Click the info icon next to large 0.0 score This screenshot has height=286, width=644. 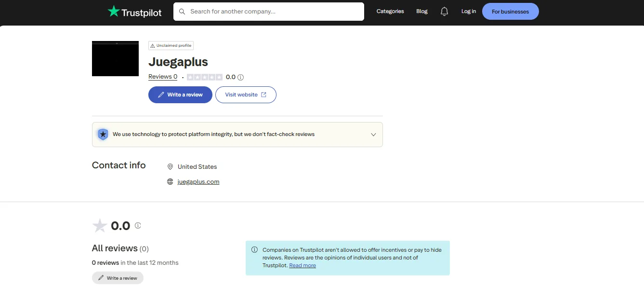point(138,225)
